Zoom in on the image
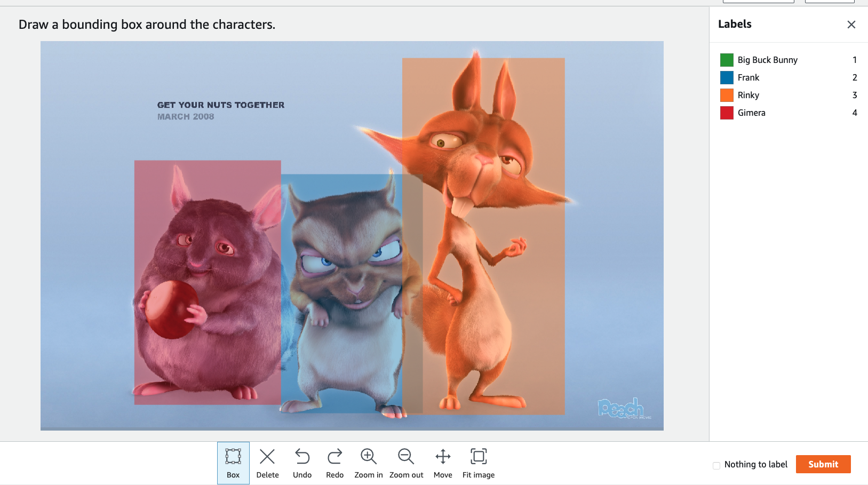The width and height of the screenshot is (868, 485). pyautogui.click(x=368, y=463)
